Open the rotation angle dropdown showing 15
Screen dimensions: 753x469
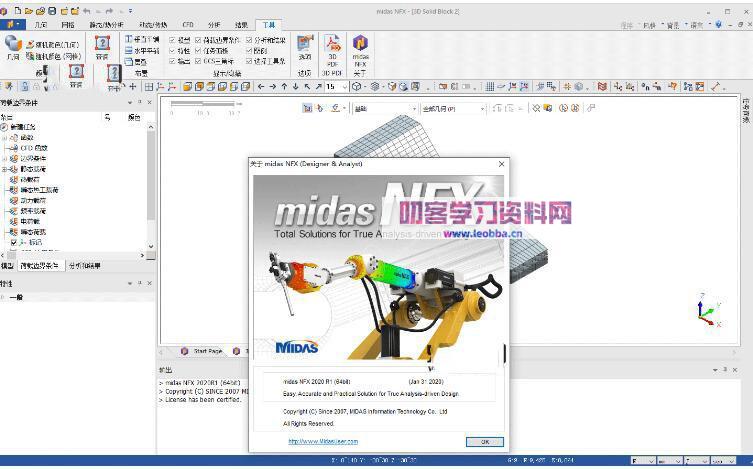click(x=344, y=87)
